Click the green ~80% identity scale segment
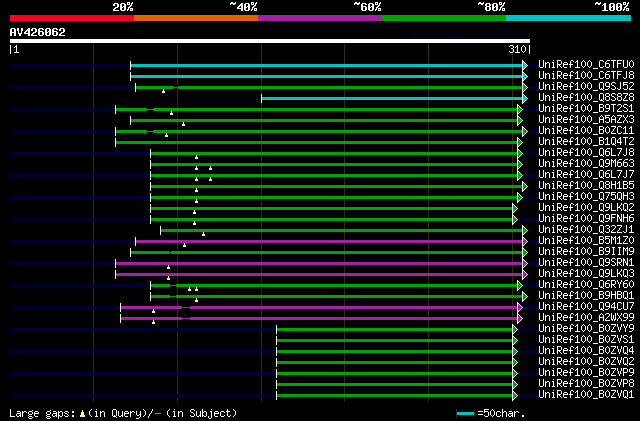Viewport: 640px width, 421px height. pos(444,18)
